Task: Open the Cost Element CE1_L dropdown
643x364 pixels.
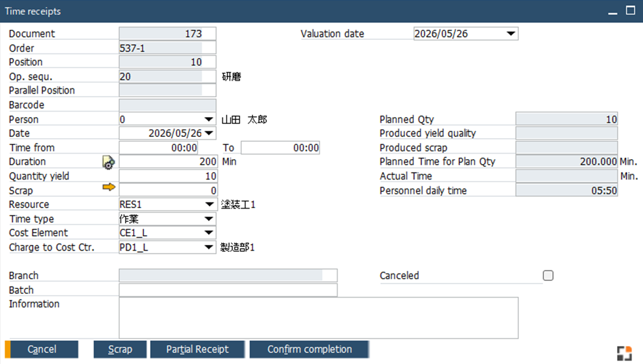Action: [x=209, y=233]
